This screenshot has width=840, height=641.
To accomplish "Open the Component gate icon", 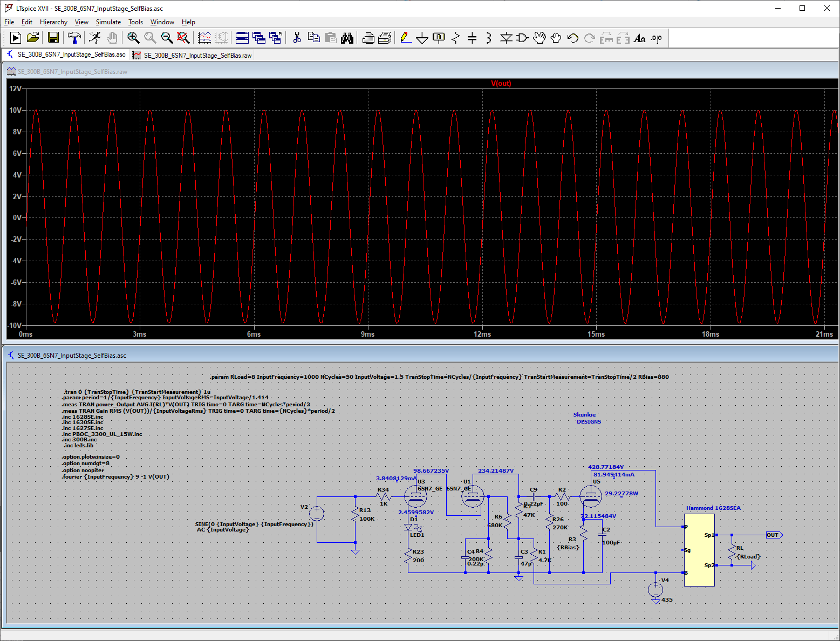I will [x=522, y=38].
